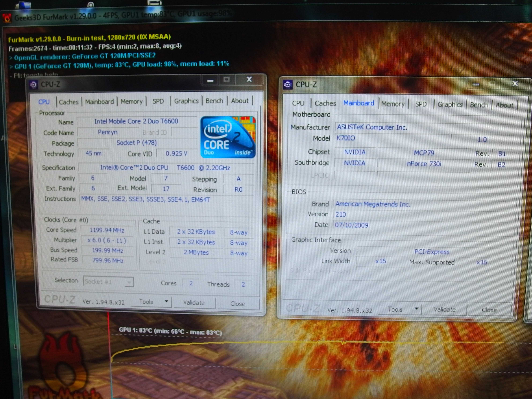
Task: Click the 0.925 V Core VID value
Action: pos(176,153)
